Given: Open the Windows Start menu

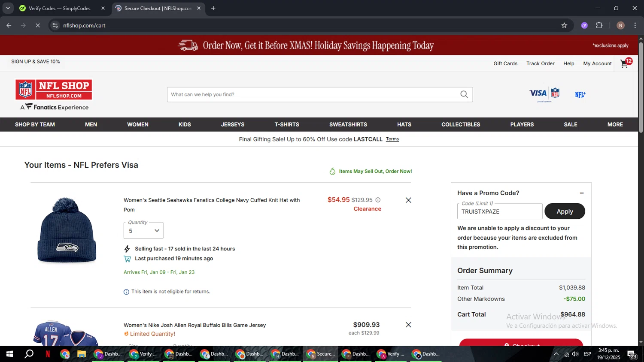Looking at the screenshot, I should pos(9,354).
